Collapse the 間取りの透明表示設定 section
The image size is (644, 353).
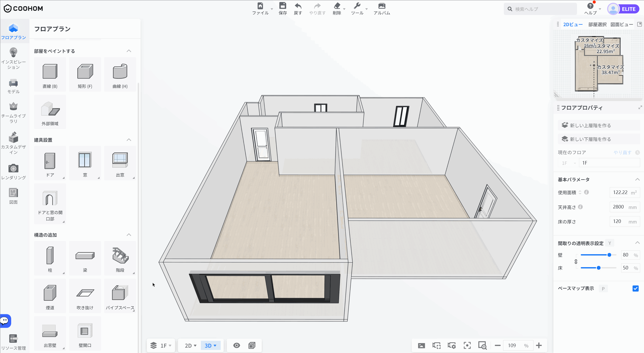click(637, 243)
